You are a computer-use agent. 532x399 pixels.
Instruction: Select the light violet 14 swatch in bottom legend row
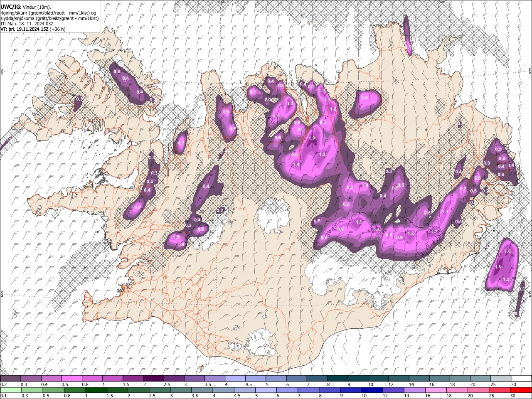pos(415,390)
